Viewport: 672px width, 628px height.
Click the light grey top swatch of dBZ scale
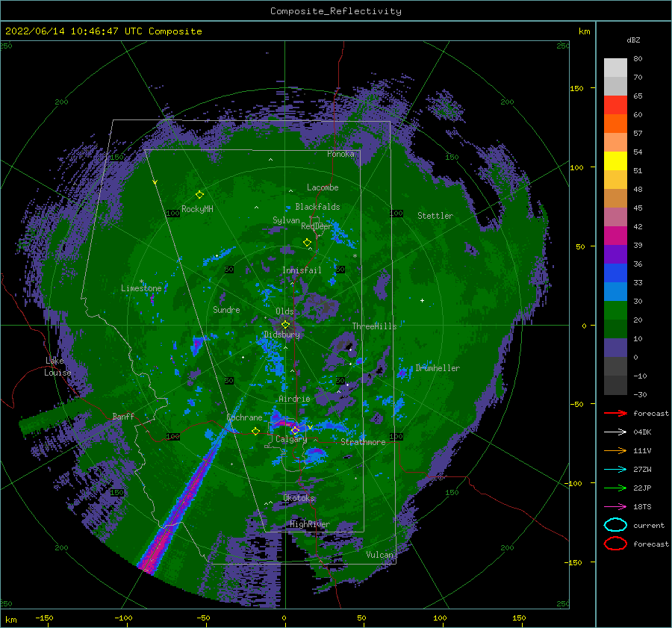pyautogui.click(x=615, y=68)
